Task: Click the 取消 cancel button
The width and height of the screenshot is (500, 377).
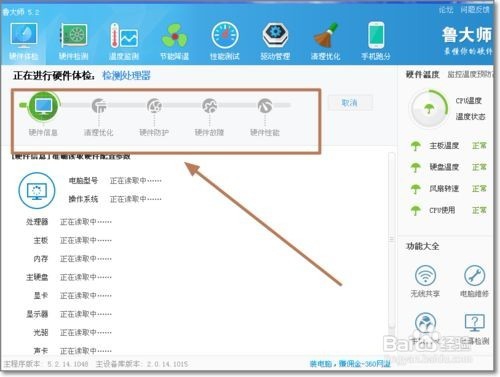Action: coord(350,103)
